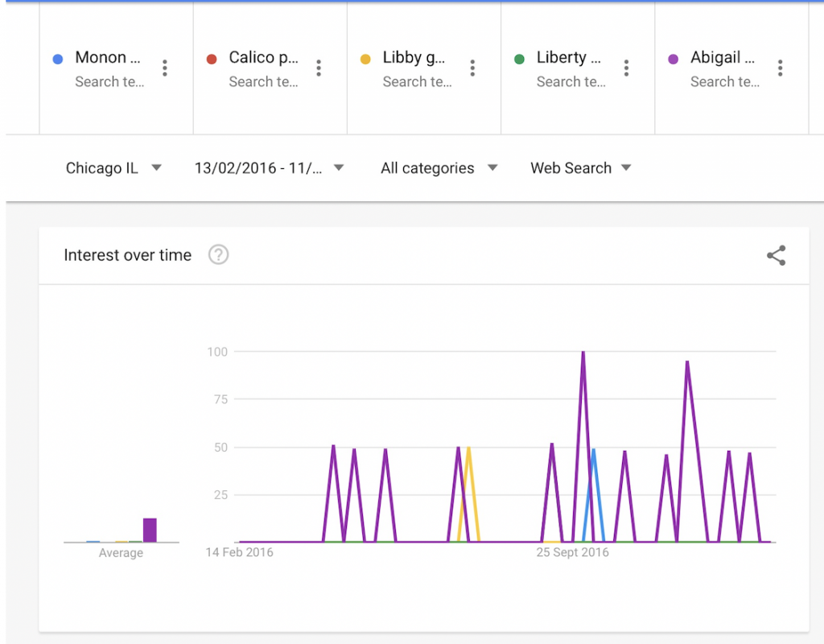Share the Interest over time chart

pyautogui.click(x=776, y=256)
